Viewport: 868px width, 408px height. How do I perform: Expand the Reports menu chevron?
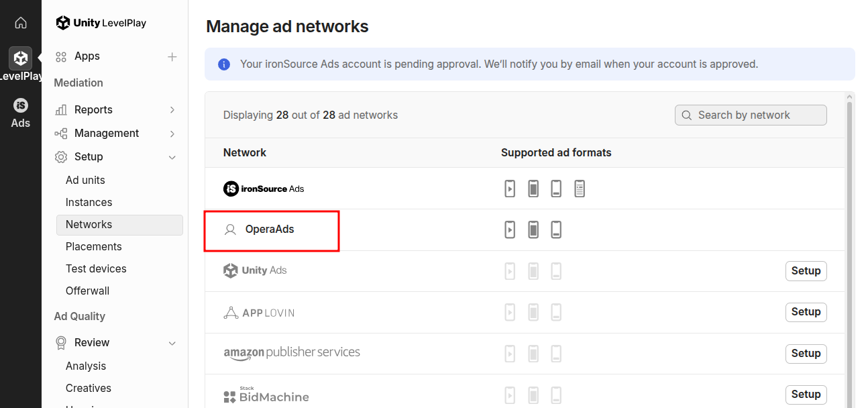pos(172,110)
